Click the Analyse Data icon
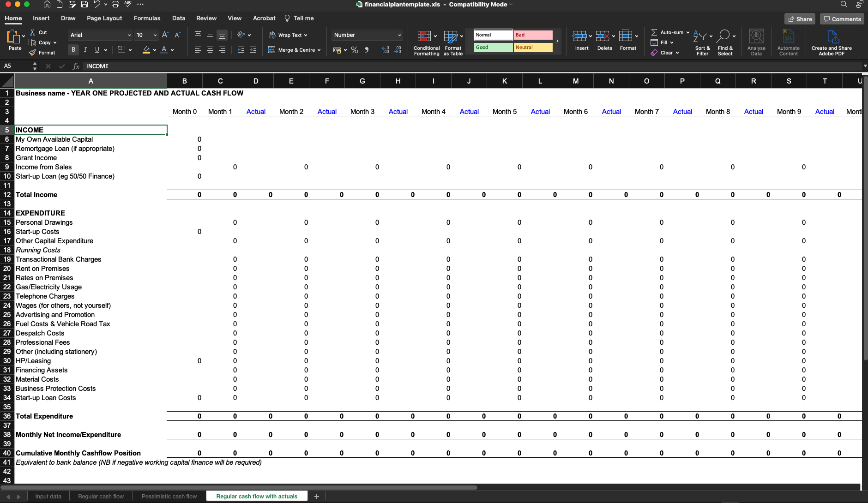The width and height of the screenshot is (868, 503). click(756, 37)
